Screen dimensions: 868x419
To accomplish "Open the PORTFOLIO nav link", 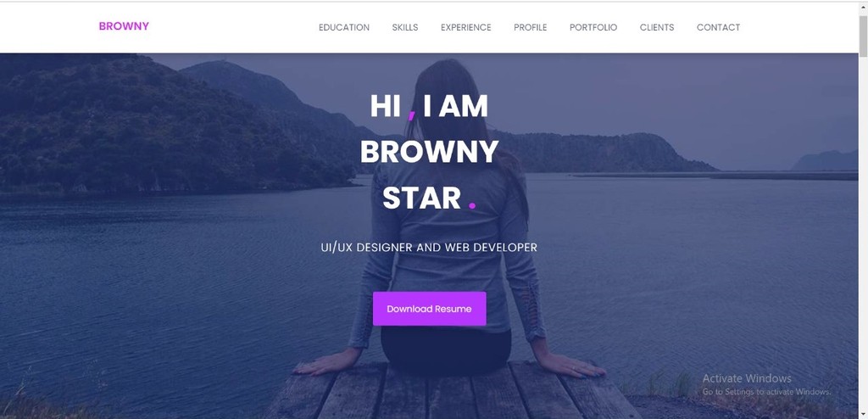I will pos(593,27).
